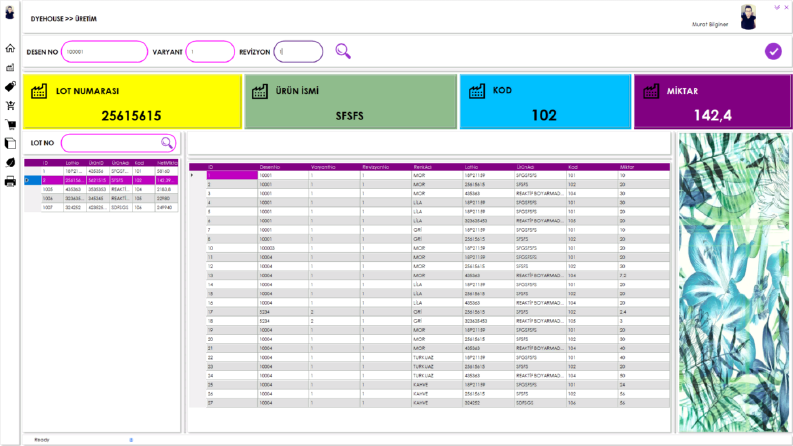Select main table row with ID 18
The width and height of the screenshot is (793, 446).
coord(429,321)
